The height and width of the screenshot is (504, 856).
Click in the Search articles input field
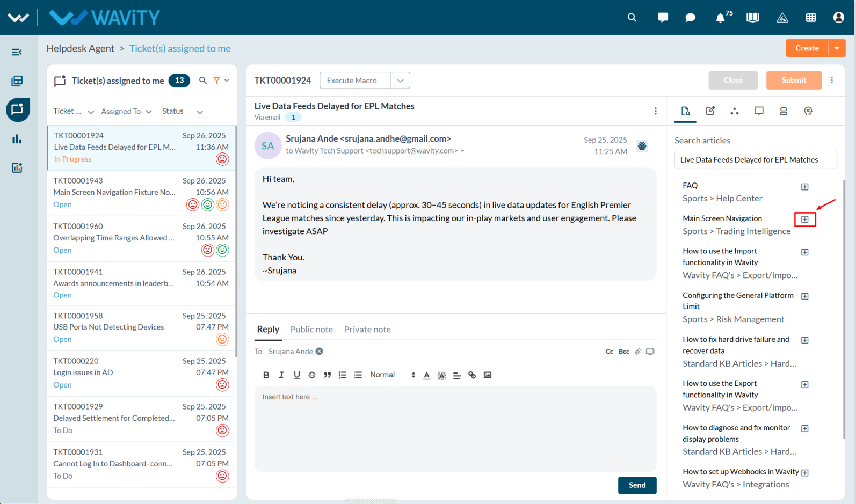click(x=756, y=160)
